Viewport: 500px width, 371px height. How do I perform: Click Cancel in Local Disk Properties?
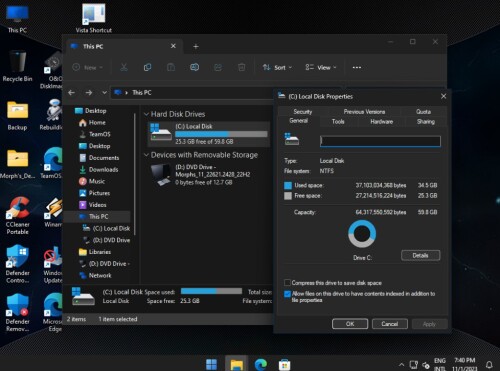point(390,324)
